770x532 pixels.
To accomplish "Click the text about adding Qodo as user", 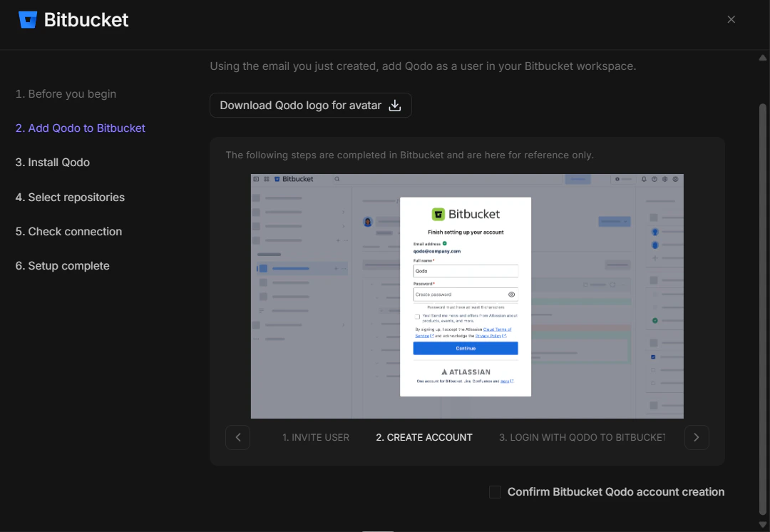I will coord(423,66).
